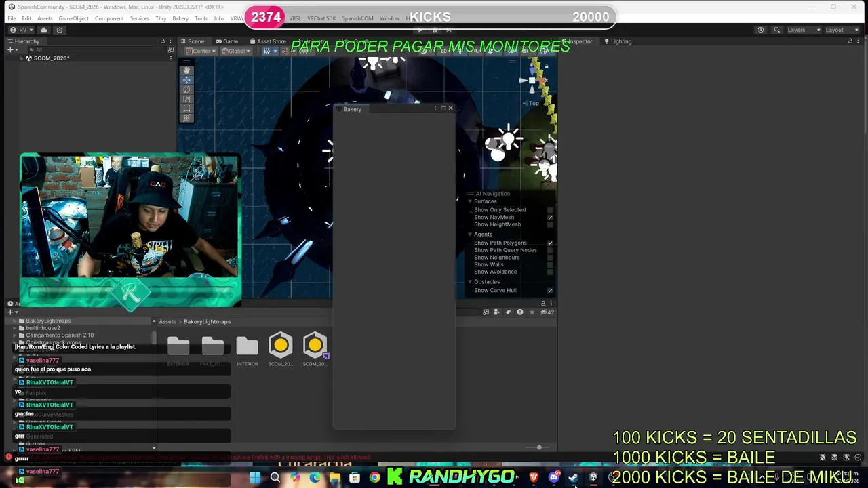Screen dimensions: 868x488
Task: Open the GameObject menu
Action: pos(73,18)
